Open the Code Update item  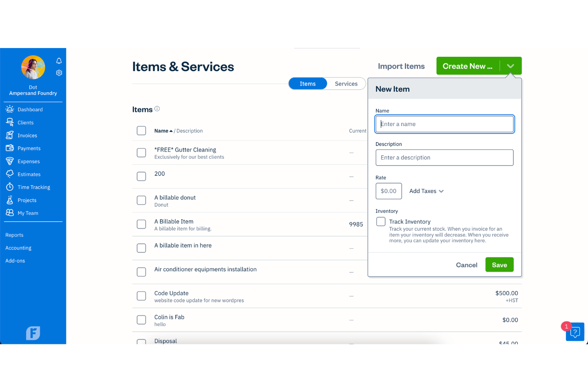point(171,293)
